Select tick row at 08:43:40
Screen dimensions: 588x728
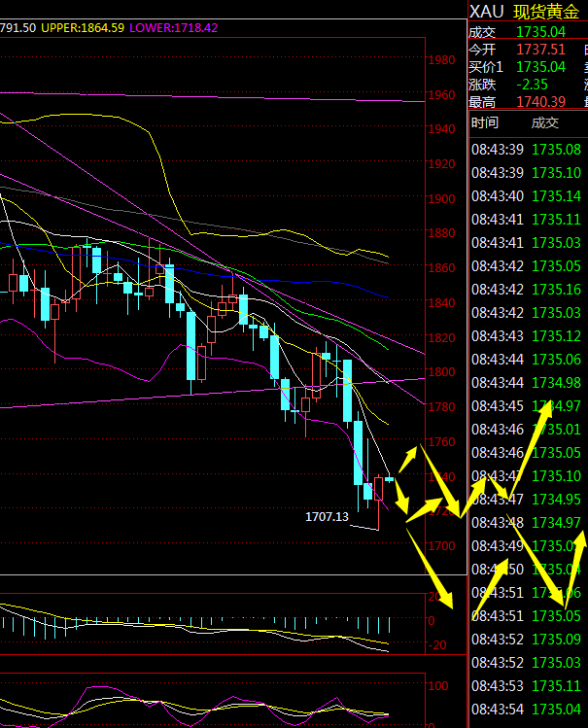pyautogui.click(x=526, y=196)
